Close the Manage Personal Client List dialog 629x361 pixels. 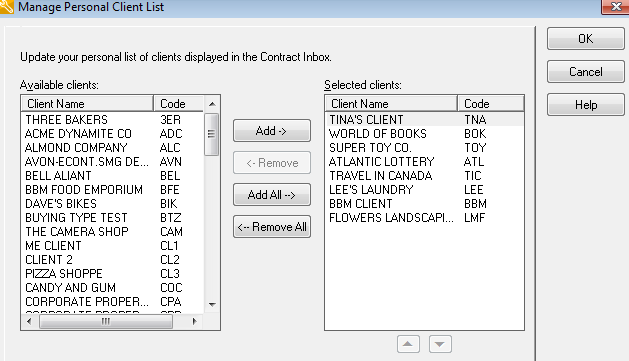point(616,7)
